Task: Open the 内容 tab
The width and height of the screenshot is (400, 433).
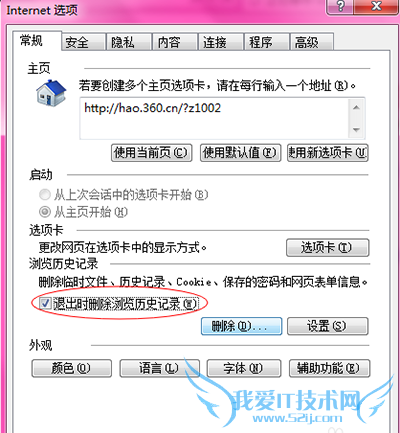Action: [x=175, y=42]
